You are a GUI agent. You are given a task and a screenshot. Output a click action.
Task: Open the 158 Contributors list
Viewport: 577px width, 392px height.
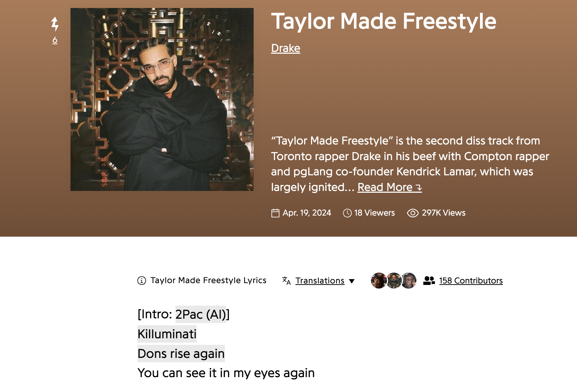point(471,281)
